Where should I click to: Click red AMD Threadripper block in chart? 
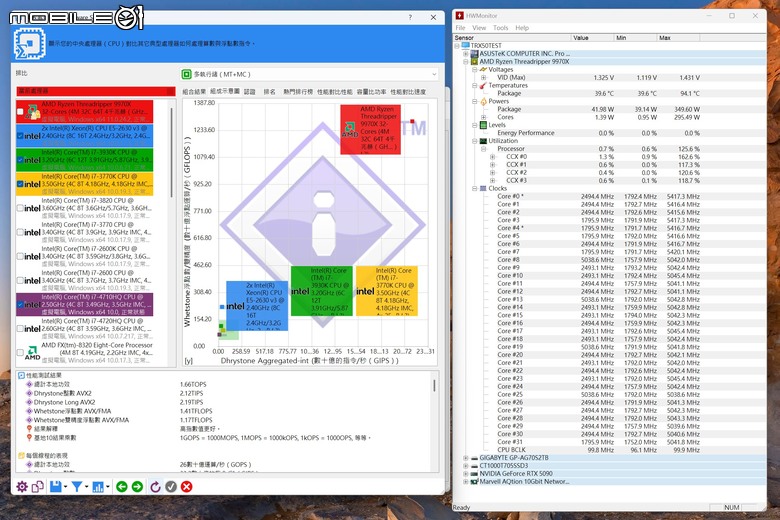[370, 129]
